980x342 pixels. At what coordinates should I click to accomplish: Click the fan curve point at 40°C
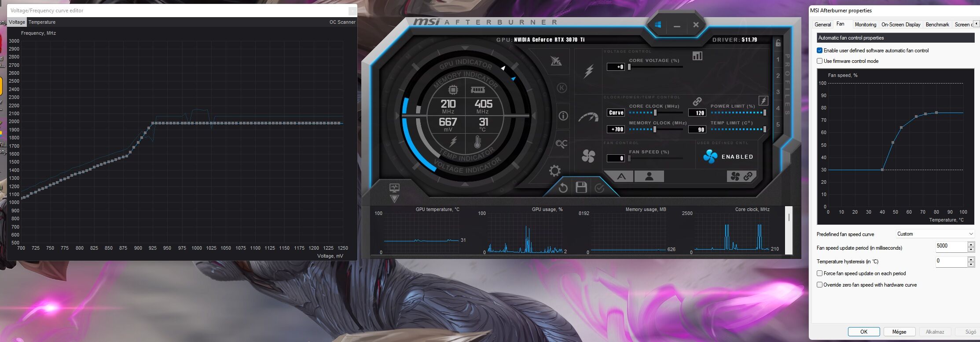click(882, 170)
